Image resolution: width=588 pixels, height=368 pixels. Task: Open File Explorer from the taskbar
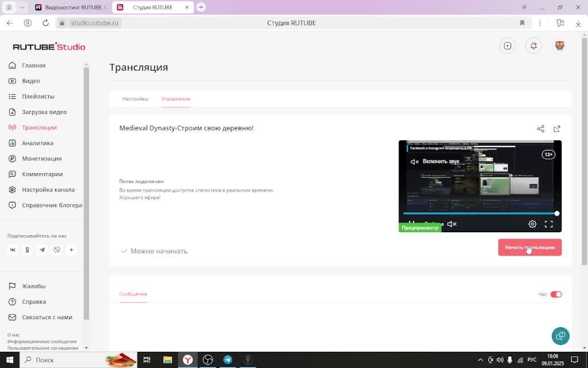pos(167,360)
